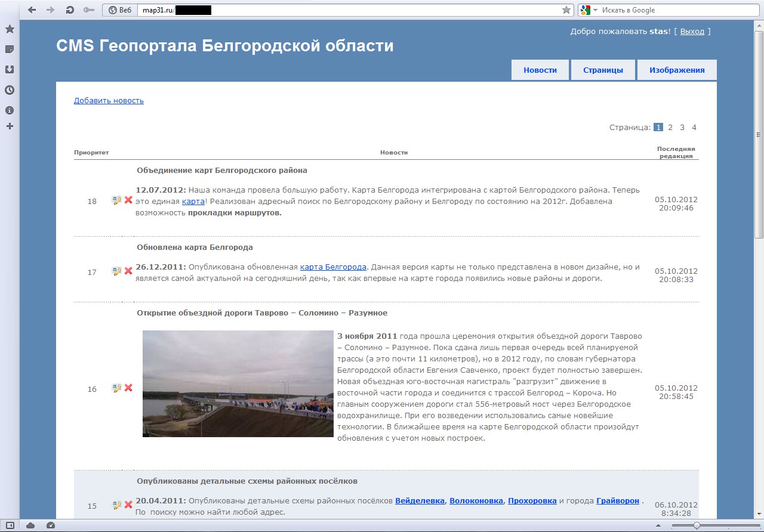Click the heading Обновлена карта Белгорода
Screen dimensions: 764x532
[195, 248]
